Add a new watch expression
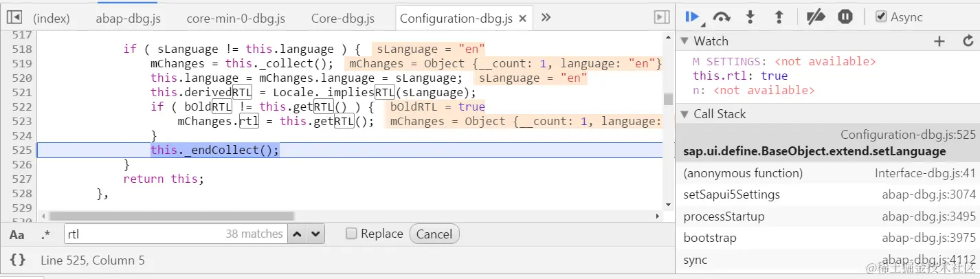 [939, 41]
